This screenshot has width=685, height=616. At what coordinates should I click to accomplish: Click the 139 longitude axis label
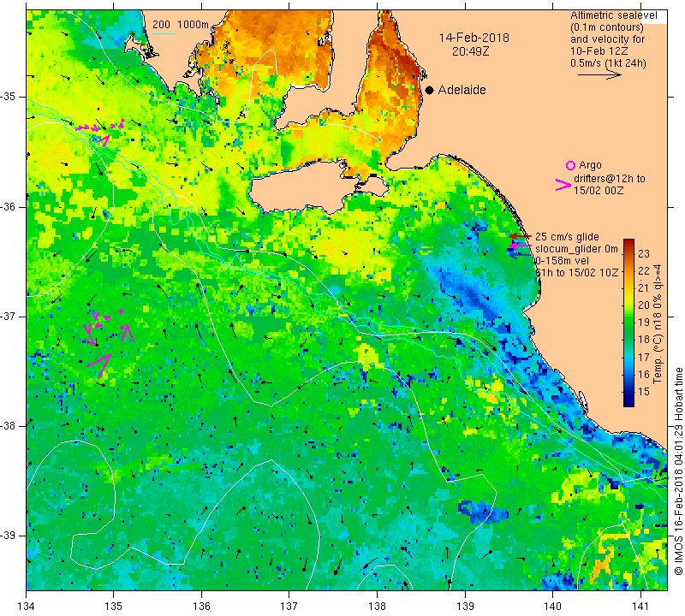coord(465,606)
